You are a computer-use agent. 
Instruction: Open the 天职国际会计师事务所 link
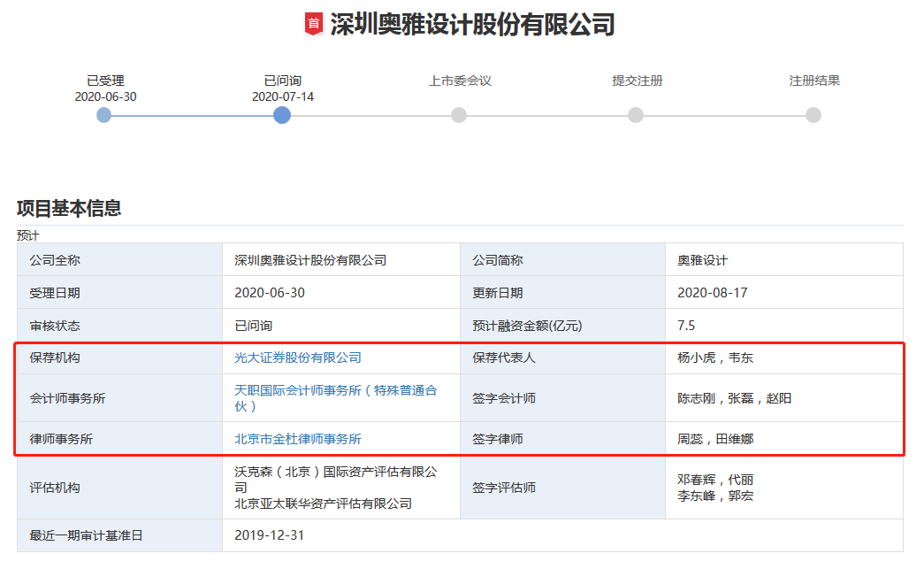coord(335,398)
